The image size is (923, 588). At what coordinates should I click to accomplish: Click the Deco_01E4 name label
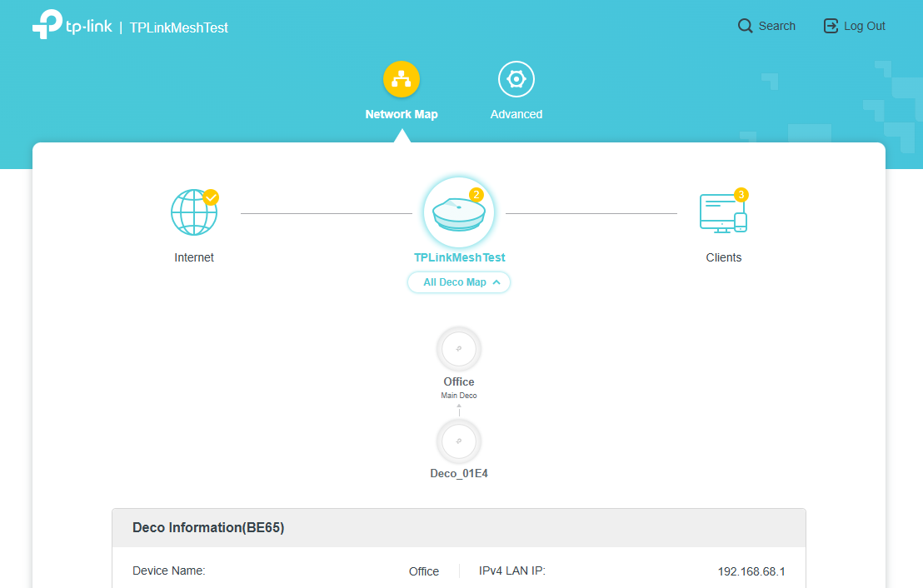pyautogui.click(x=459, y=473)
